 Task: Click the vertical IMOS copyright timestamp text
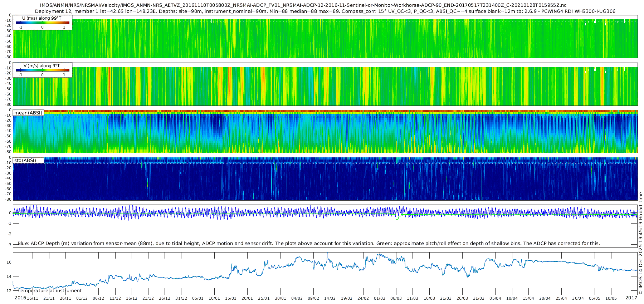[x=640, y=243]
